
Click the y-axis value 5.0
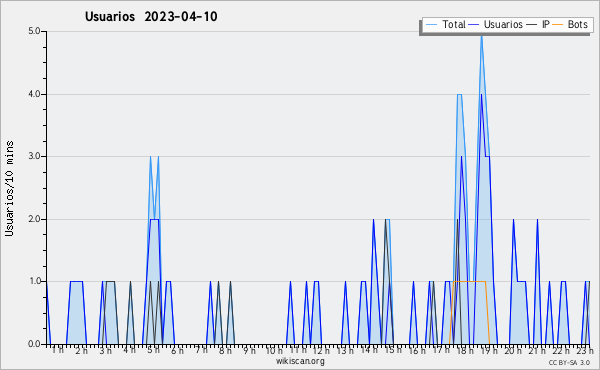[x=34, y=31]
